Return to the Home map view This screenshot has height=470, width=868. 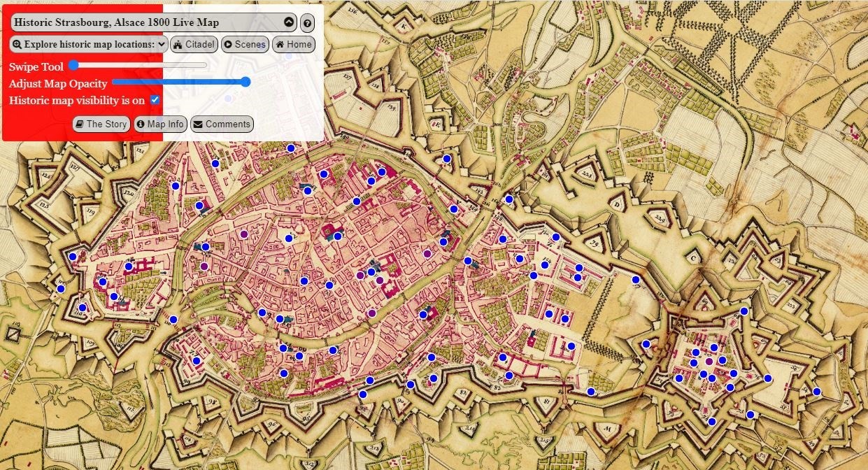pyautogui.click(x=293, y=44)
